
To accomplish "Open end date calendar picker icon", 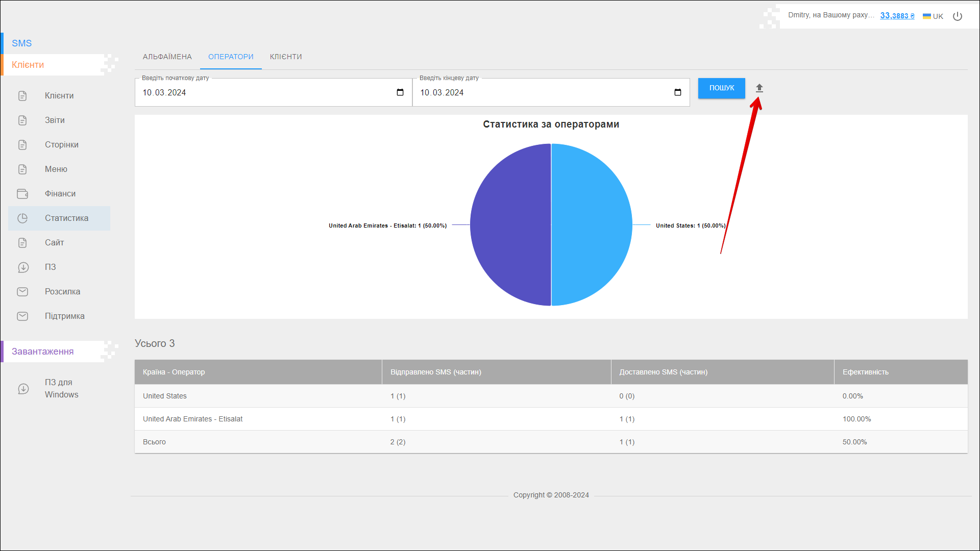I will 677,92.
